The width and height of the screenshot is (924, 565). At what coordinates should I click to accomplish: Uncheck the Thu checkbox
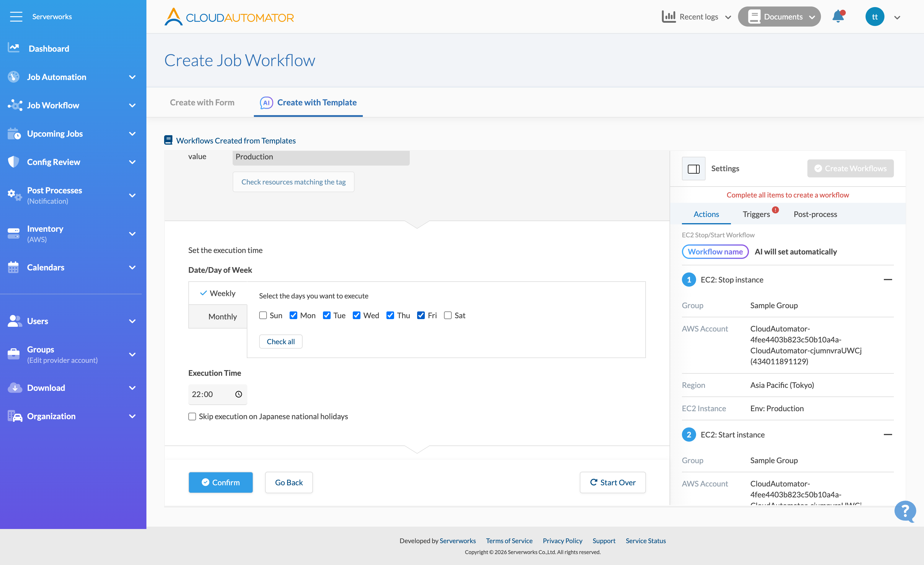tap(390, 315)
